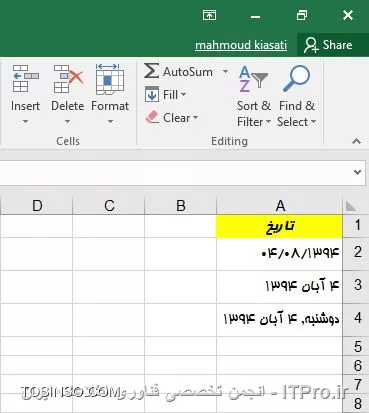
Task: Close the Excel window
Action: click(348, 15)
